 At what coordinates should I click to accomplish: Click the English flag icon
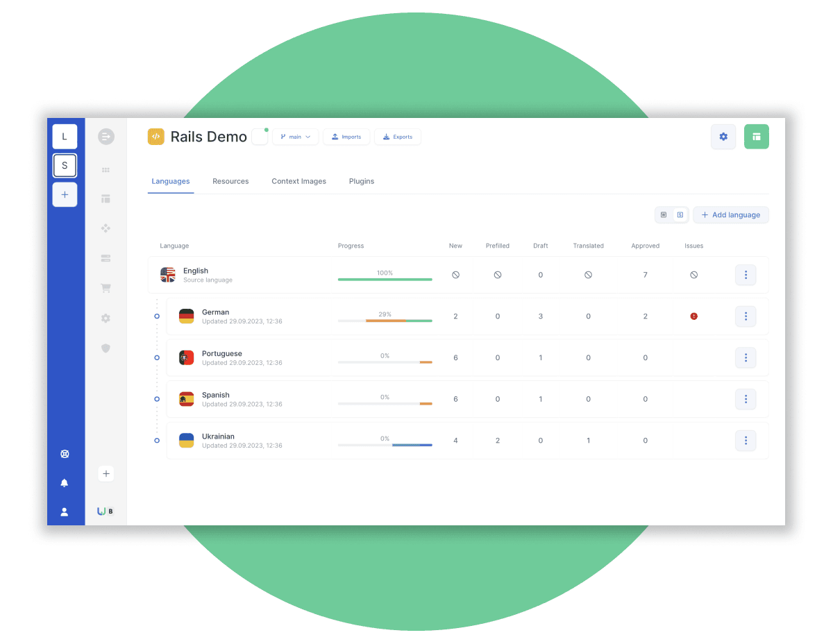point(168,275)
